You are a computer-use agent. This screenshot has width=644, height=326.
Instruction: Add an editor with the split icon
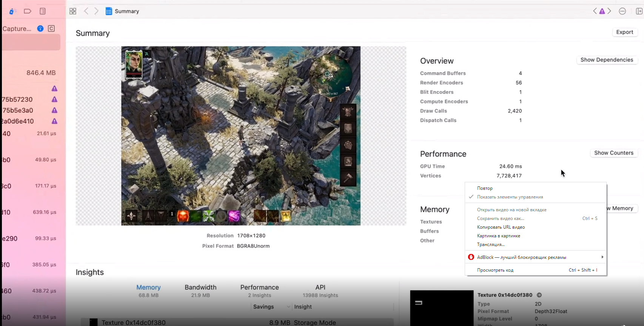(x=639, y=11)
